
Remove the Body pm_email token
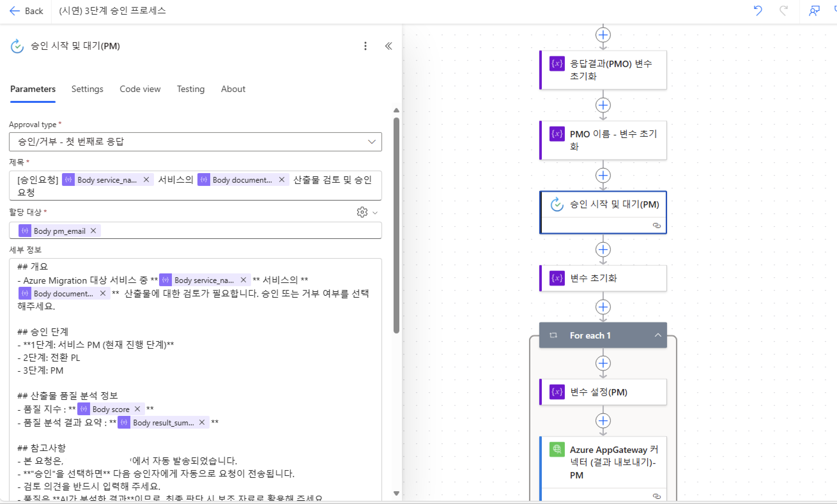(x=93, y=231)
